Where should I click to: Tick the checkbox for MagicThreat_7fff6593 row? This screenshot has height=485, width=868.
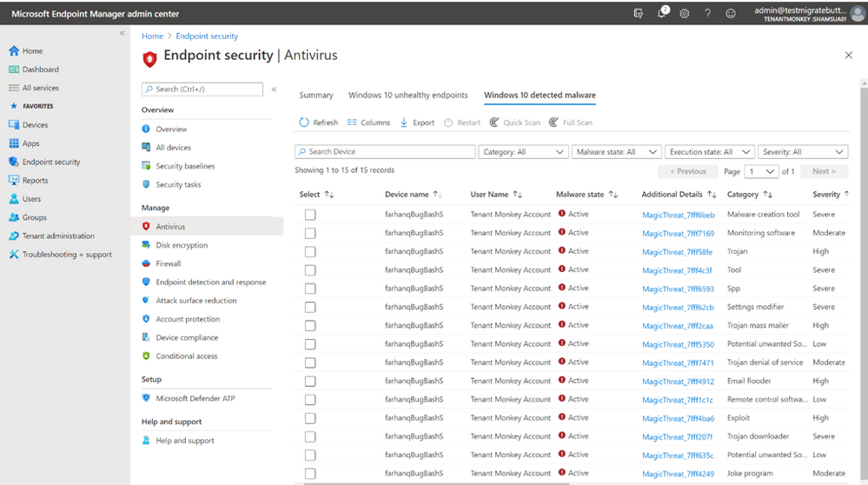[310, 289]
